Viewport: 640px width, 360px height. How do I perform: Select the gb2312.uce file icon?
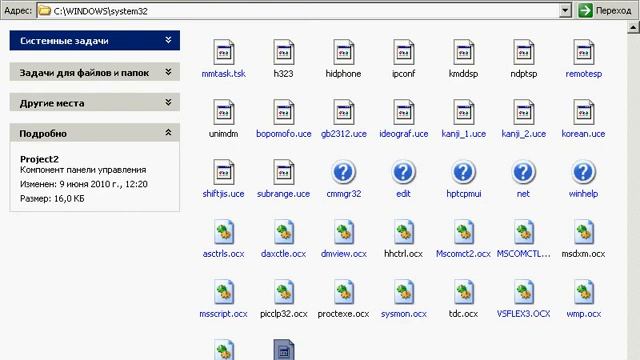pyautogui.click(x=344, y=112)
